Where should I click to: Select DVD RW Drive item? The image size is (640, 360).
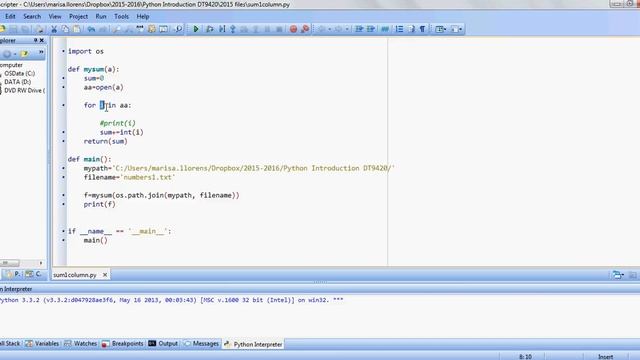click(24, 90)
